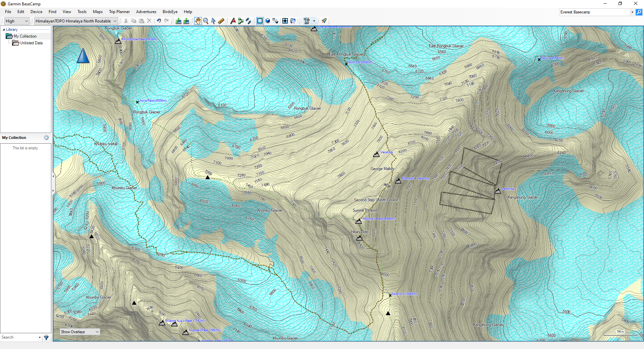Image resolution: width=644 pixels, height=349 pixels.
Task: Select the arrow Select tool
Action: tap(213, 21)
